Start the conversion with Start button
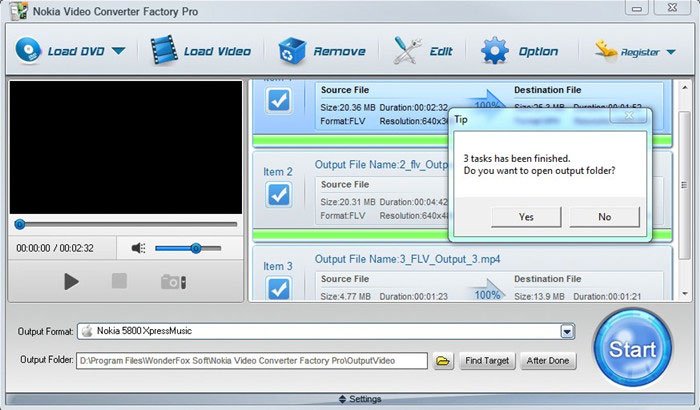Image resolution: width=700 pixels, height=410 pixels. click(633, 348)
